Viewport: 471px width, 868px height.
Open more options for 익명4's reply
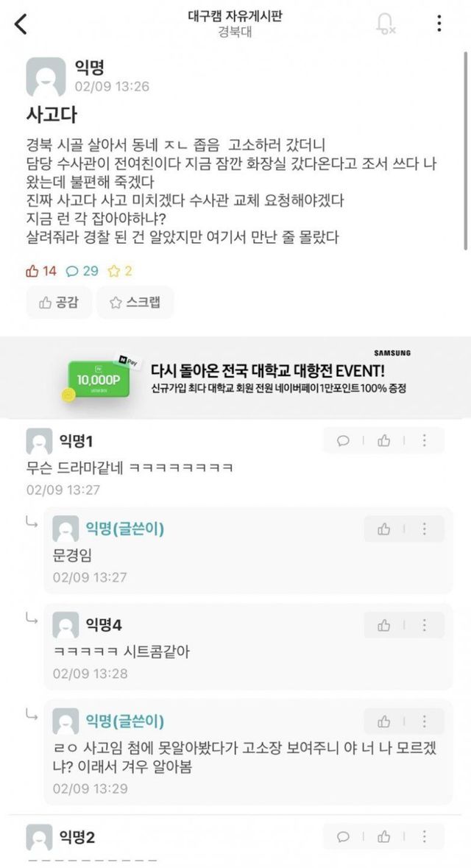(x=424, y=626)
